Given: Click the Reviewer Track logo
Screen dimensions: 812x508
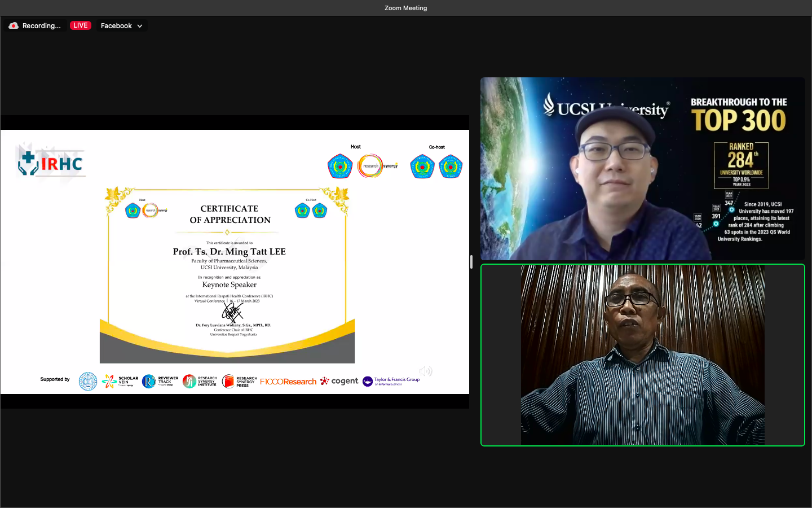Looking at the screenshot, I should (160, 382).
